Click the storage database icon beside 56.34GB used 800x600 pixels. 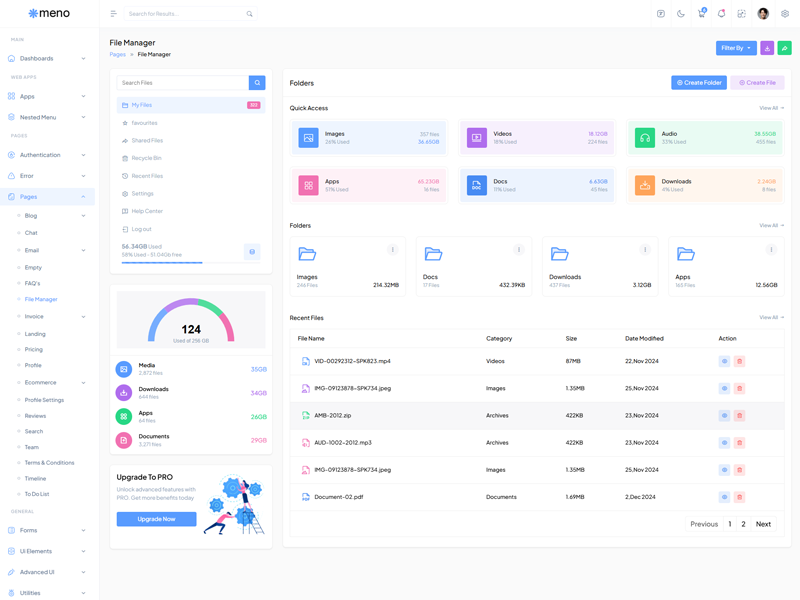click(252, 252)
